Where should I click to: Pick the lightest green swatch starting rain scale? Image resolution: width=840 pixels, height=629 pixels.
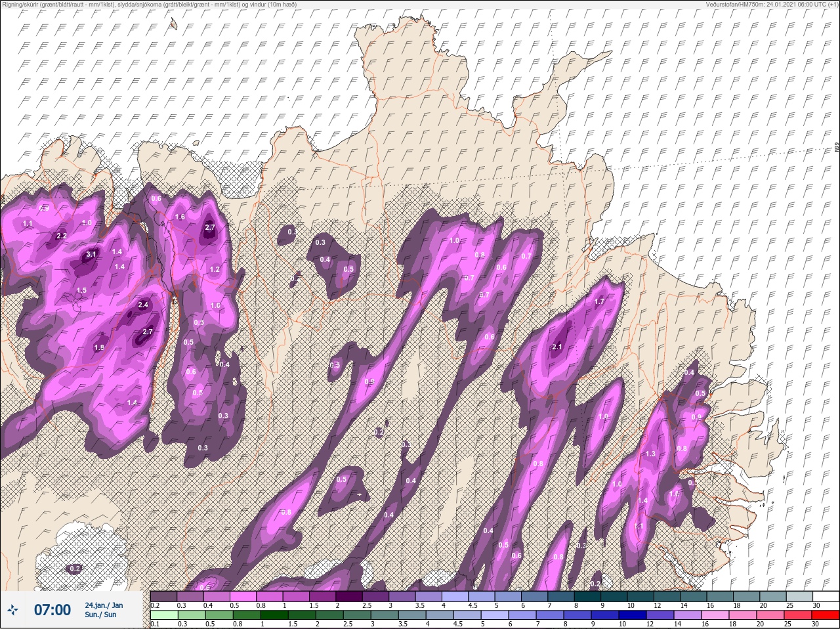pyautogui.click(x=163, y=615)
